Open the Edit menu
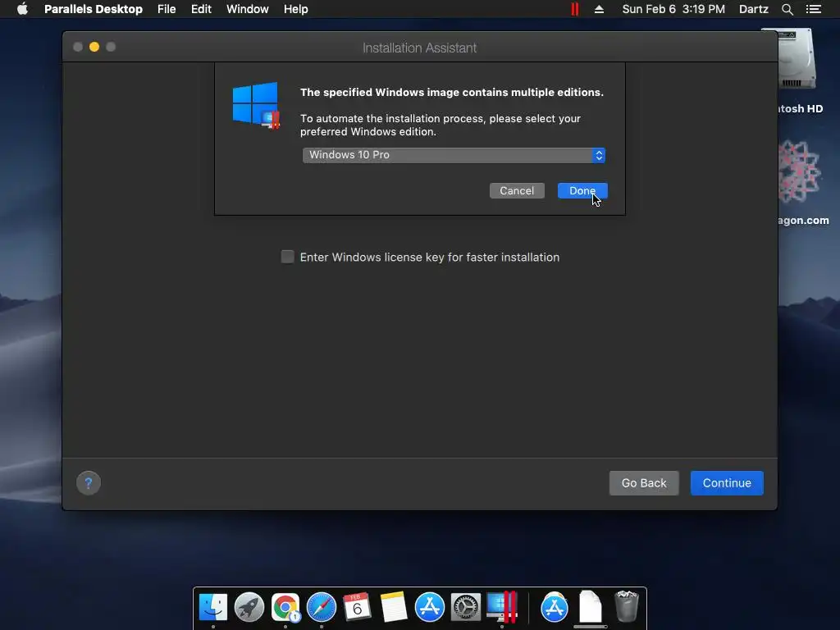Screen dimensions: 840x630 [201, 9]
